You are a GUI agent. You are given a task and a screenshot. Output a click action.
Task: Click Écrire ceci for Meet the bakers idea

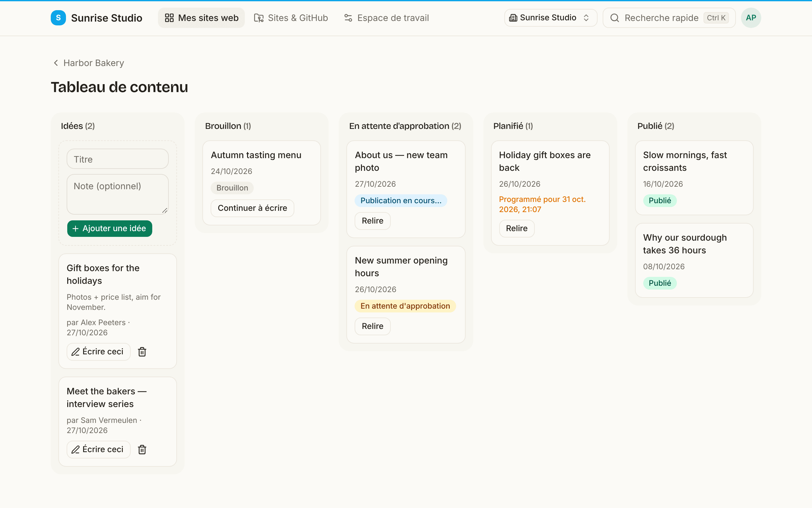click(x=98, y=450)
